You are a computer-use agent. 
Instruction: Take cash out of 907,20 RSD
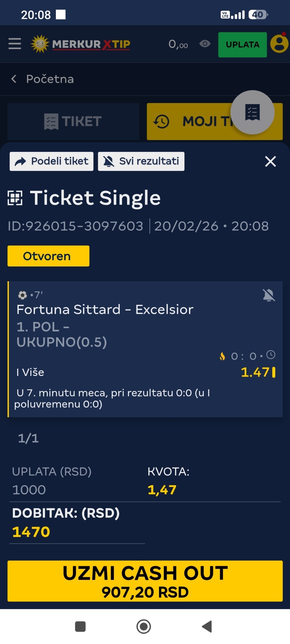point(145,581)
